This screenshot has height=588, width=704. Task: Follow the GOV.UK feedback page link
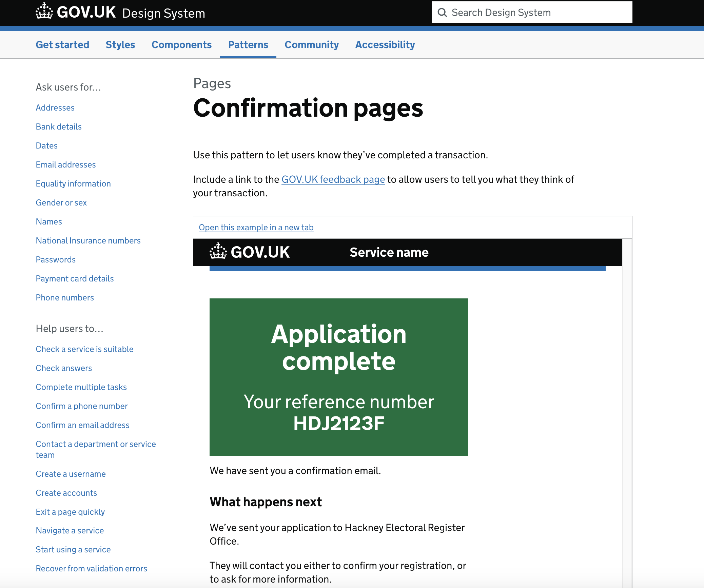tap(333, 179)
